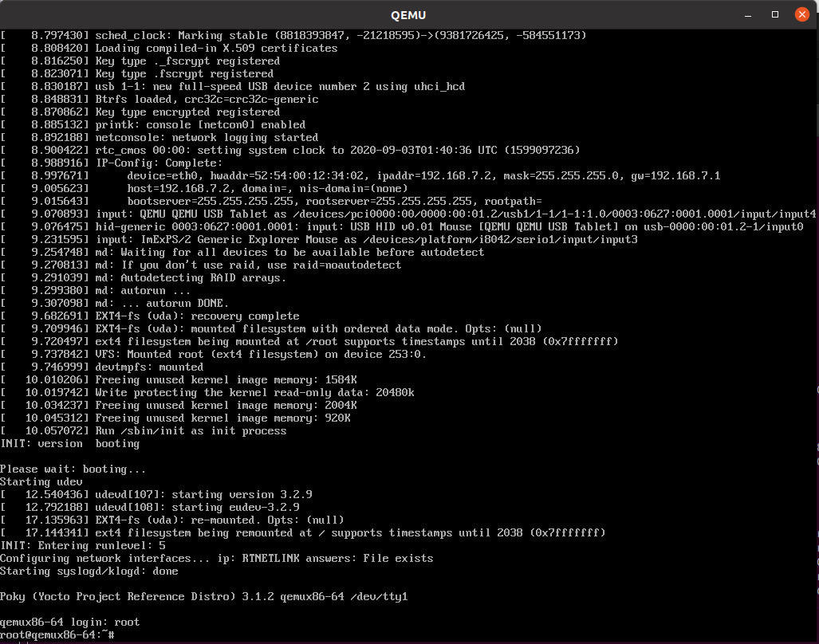Click 'md: autorun ...' line

96,291
